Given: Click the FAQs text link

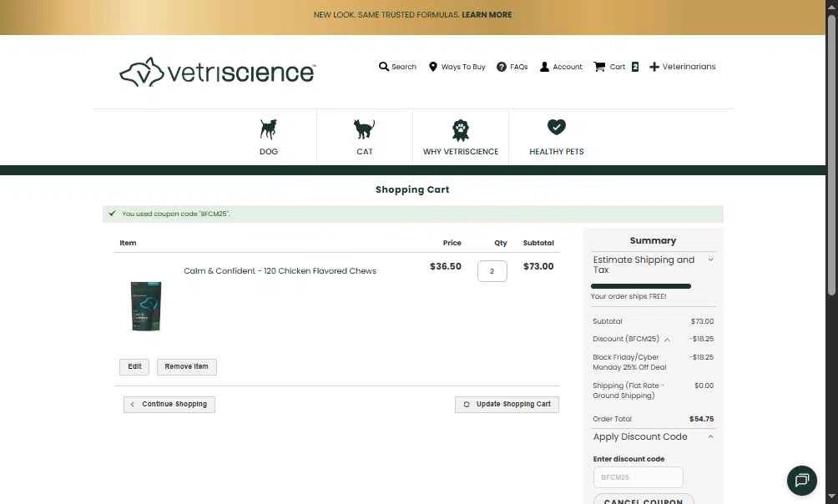Looking at the screenshot, I should pos(519,67).
